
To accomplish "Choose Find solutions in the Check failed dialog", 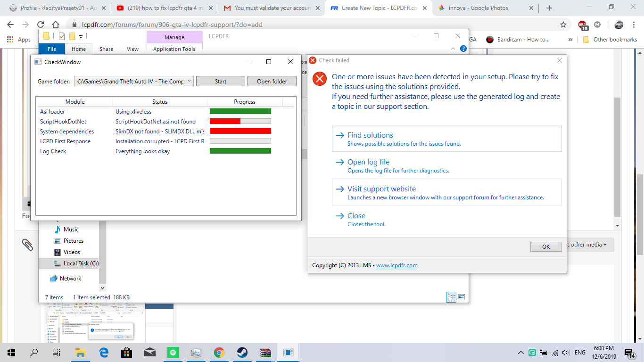I will 446,138.
